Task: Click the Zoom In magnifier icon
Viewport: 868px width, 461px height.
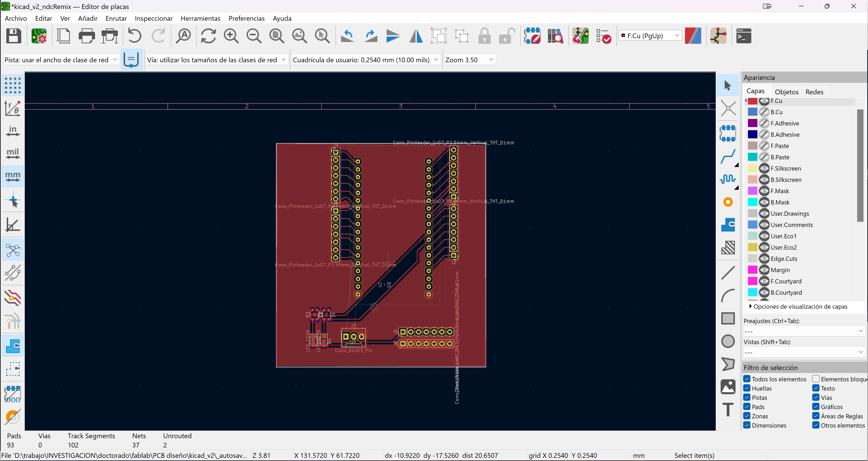Action: (x=231, y=36)
